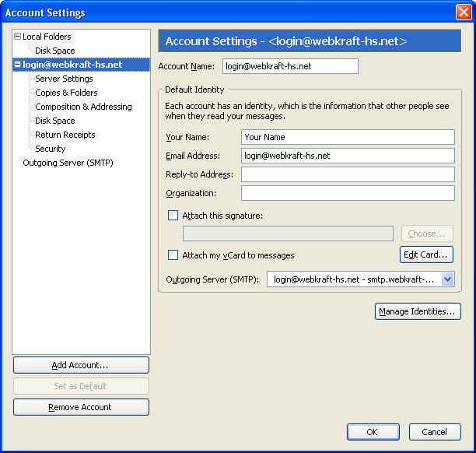Close the Account Settings window

(x=464, y=12)
